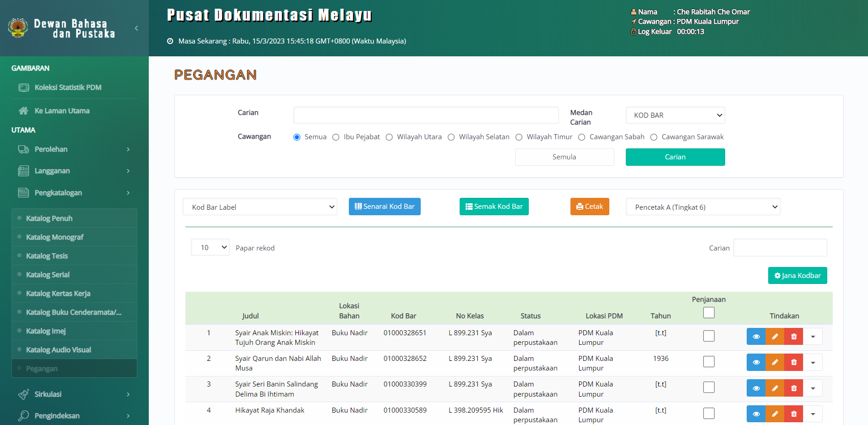
Task: Click the red trash delete icon for row 3
Action: pos(793,388)
